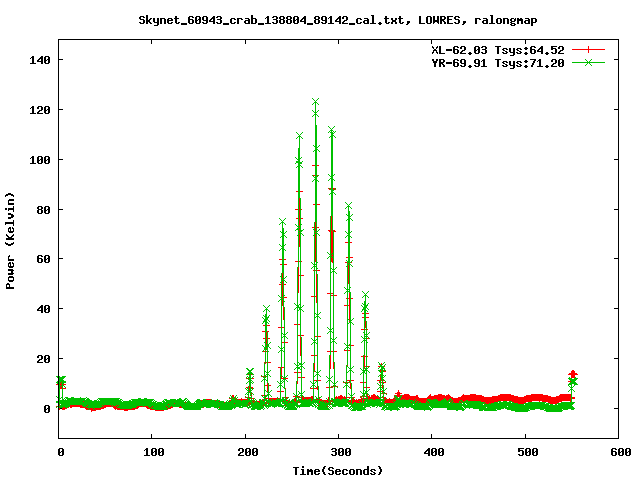Image resolution: width=640 pixels, height=480 pixels.
Task: Click the x-axis tick label 200
Action: click(248, 452)
